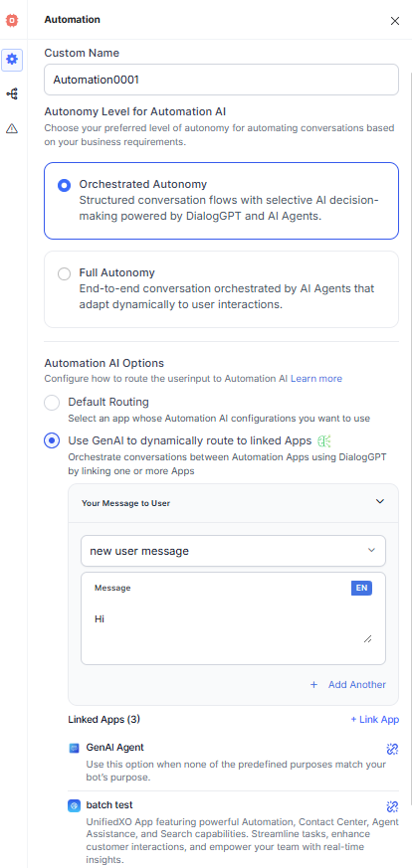This screenshot has width=412, height=868.
Task: Unlink the GenAI Agent app
Action: pyautogui.click(x=392, y=749)
